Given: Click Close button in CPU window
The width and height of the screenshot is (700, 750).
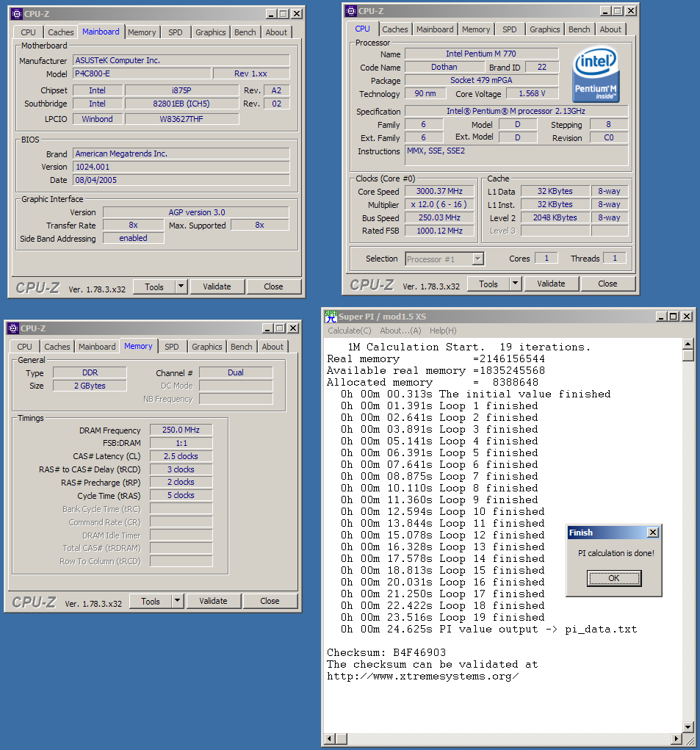Looking at the screenshot, I should 607,284.
